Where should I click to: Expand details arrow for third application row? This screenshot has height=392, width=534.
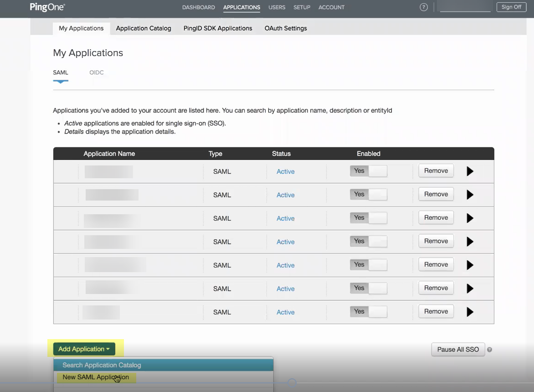pyautogui.click(x=470, y=218)
